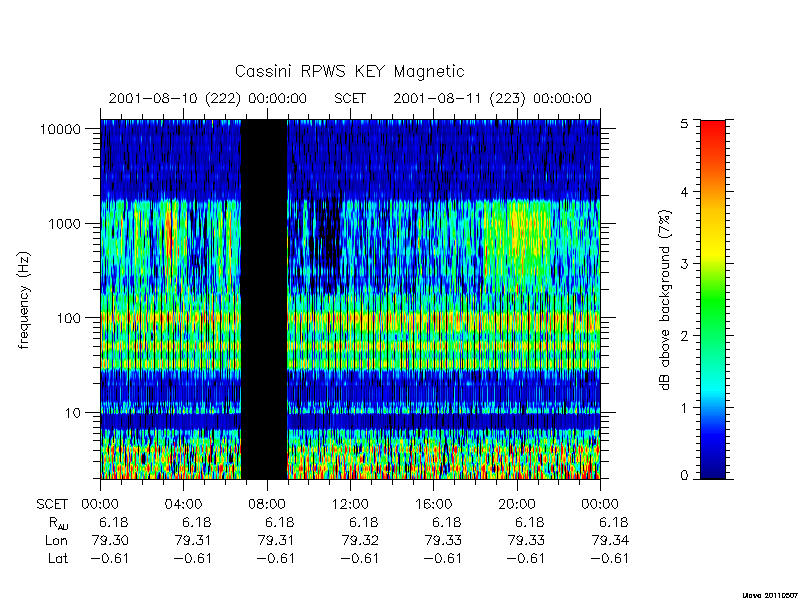Click the 10000 frequency tick label
This screenshot has height=600, width=800.
(x=60, y=129)
